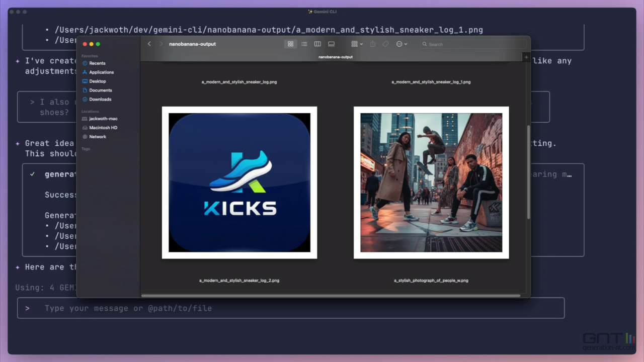Select Macintosh HD under Locations

pyautogui.click(x=103, y=128)
